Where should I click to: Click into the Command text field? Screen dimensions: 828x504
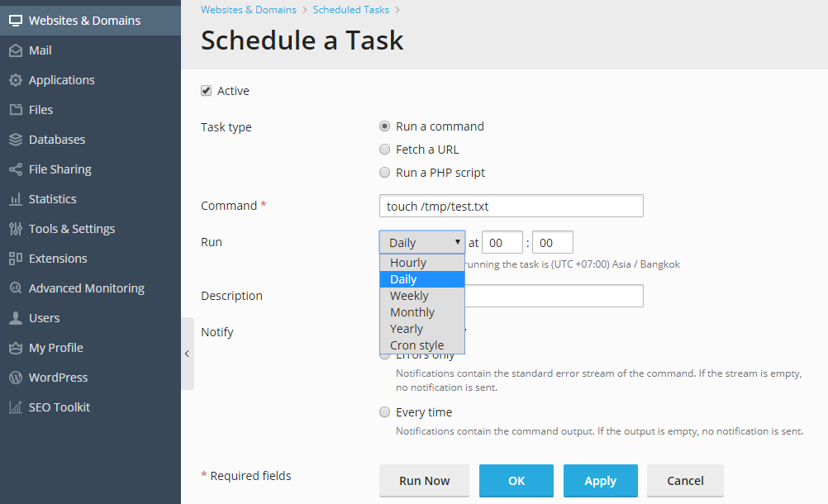click(x=511, y=206)
